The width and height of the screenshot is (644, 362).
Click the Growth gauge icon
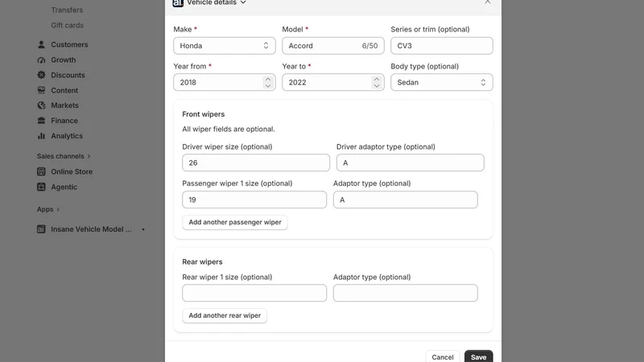41,60
